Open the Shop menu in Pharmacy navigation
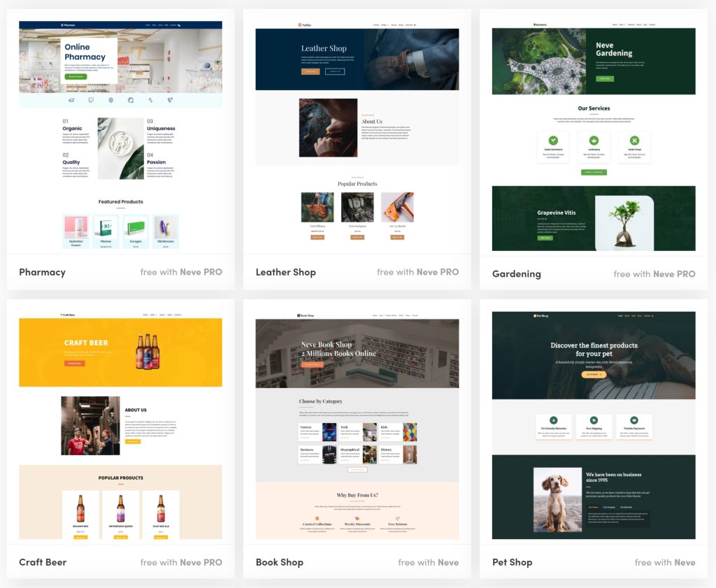 pyautogui.click(x=153, y=24)
